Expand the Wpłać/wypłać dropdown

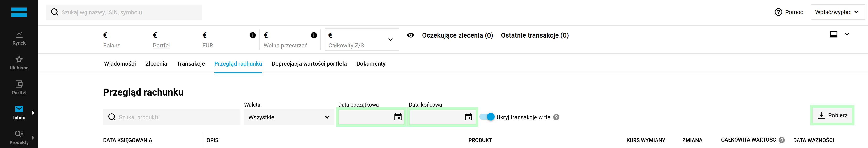[838, 12]
